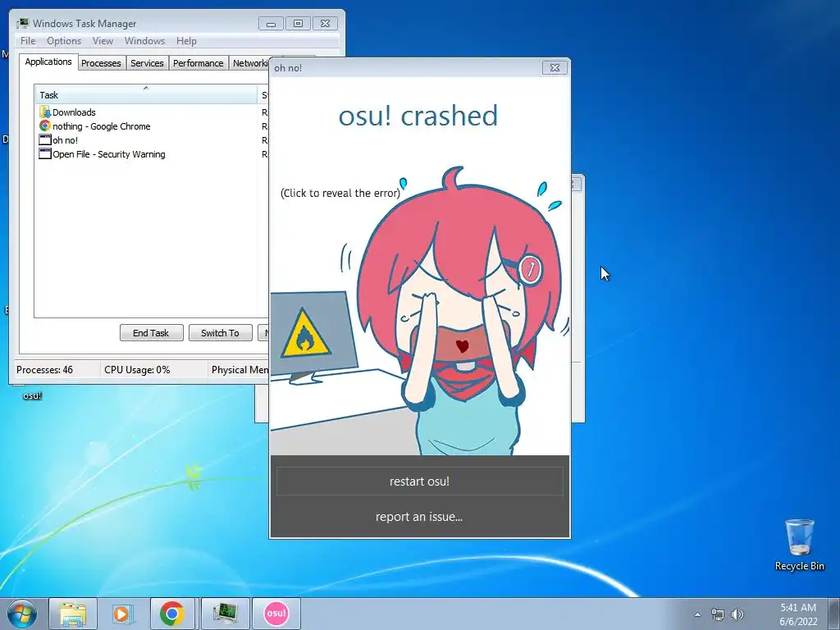840x630 pixels.
Task: Click 'Processes: 46' in status bar
Action: 44,370
